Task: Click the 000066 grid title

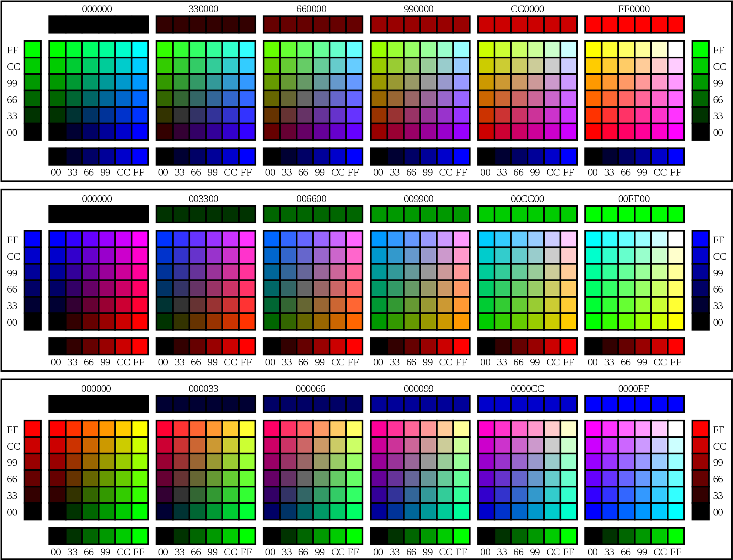Action: [x=310, y=389]
